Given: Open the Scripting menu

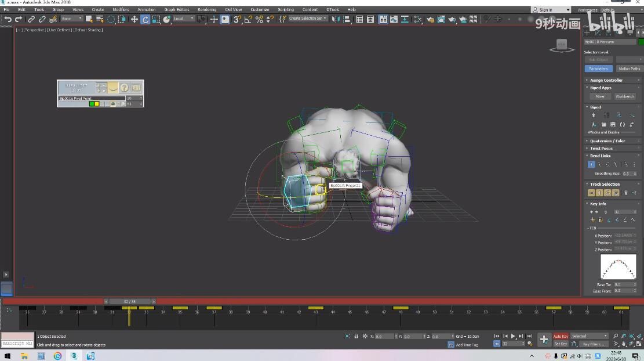Looking at the screenshot, I should pos(286,9).
